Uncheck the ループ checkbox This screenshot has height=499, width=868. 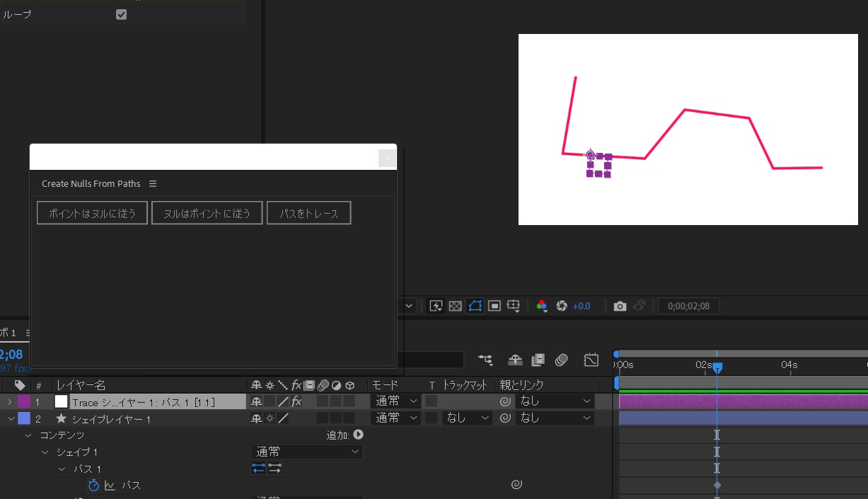click(x=121, y=14)
